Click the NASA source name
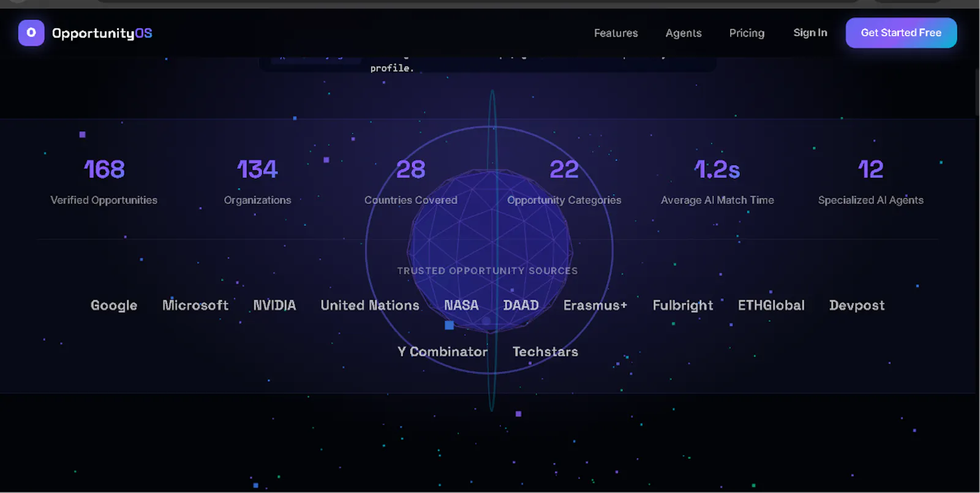Viewport: 980px width, 493px height. coord(461,305)
